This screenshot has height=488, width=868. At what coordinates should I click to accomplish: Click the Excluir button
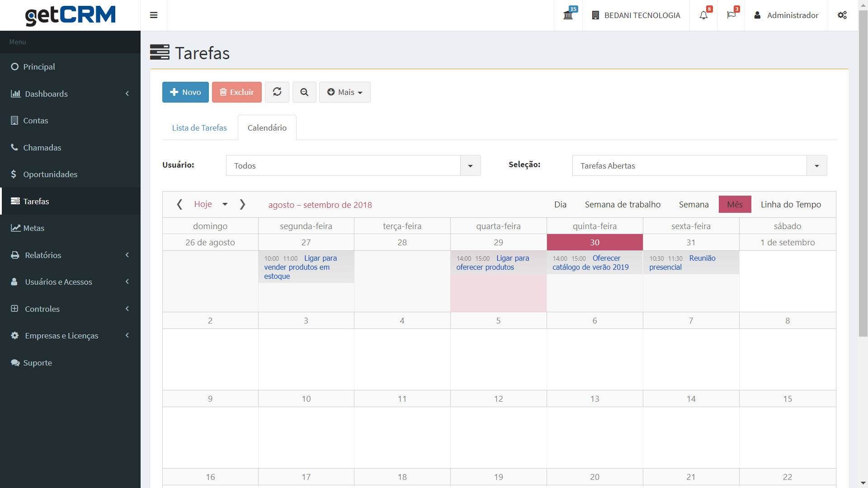(237, 92)
